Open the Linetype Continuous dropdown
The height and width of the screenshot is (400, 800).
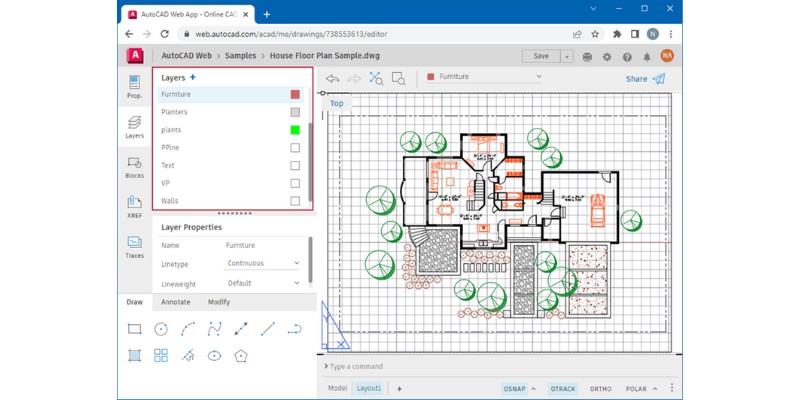coord(263,263)
